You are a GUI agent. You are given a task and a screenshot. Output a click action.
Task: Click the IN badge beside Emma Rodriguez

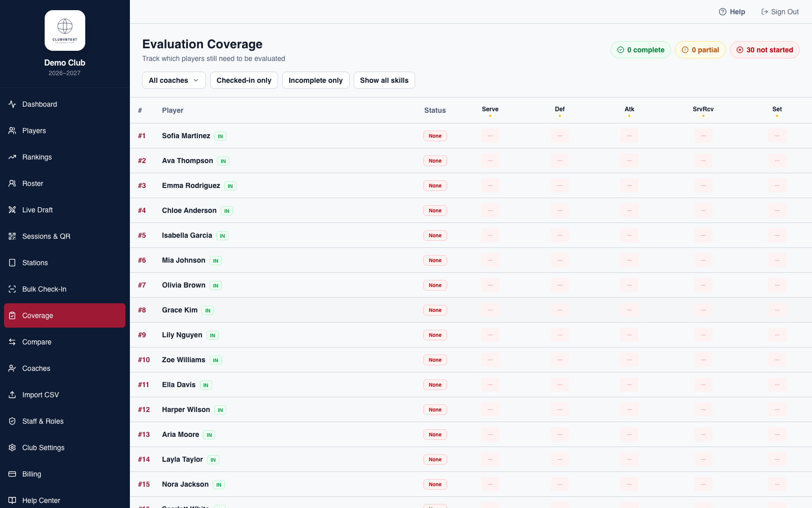coord(230,186)
